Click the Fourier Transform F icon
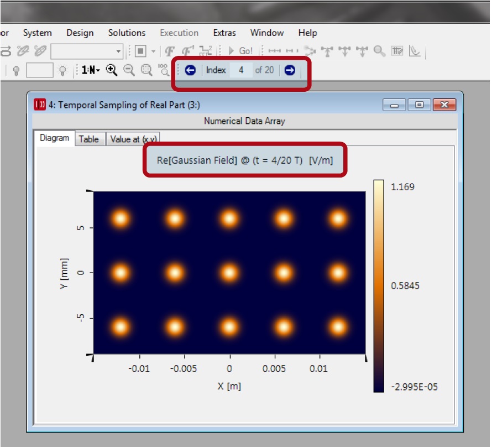 pyautogui.click(x=170, y=51)
